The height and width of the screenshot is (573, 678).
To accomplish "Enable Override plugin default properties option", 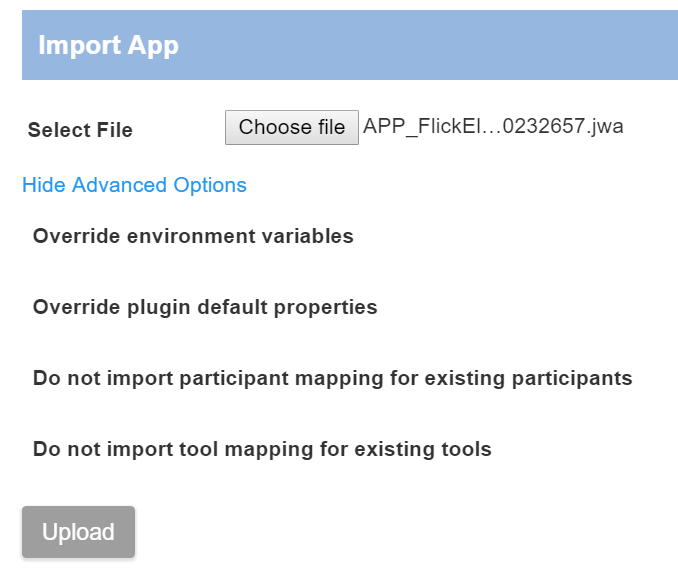I will (205, 307).
